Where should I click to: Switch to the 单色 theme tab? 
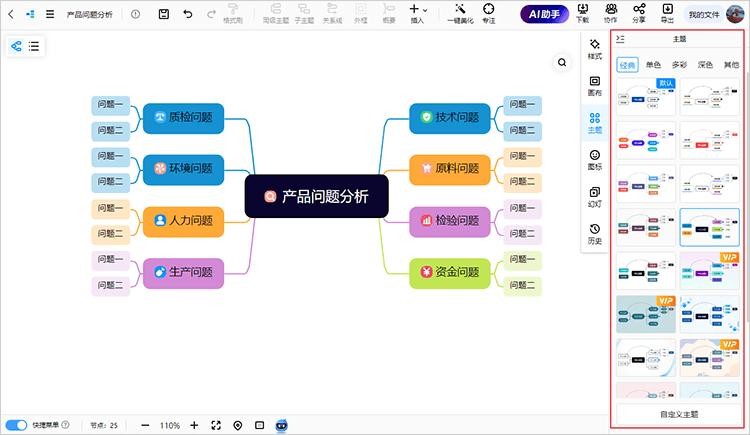pyautogui.click(x=653, y=65)
